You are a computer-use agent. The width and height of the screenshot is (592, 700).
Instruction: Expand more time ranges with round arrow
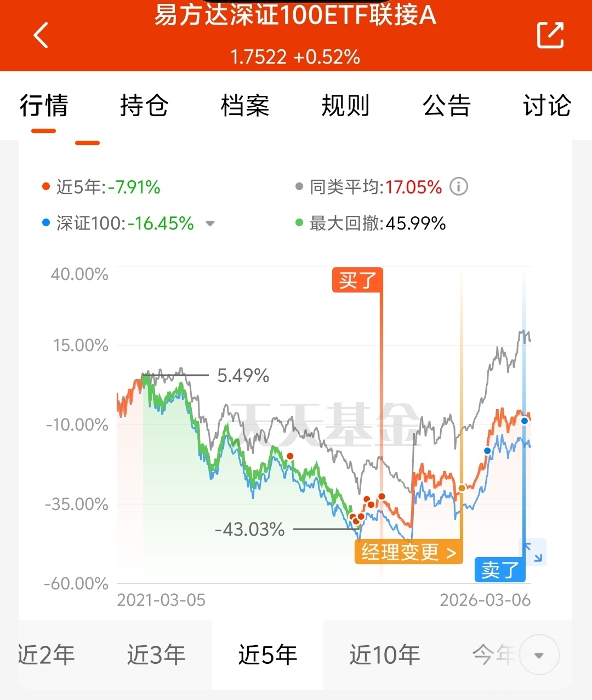(x=539, y=655)
